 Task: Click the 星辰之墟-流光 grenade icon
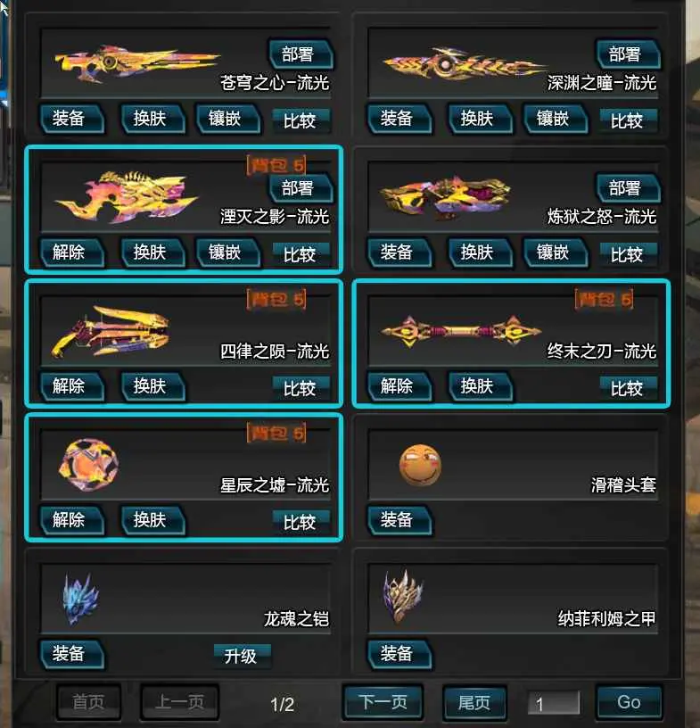[88, 465]
